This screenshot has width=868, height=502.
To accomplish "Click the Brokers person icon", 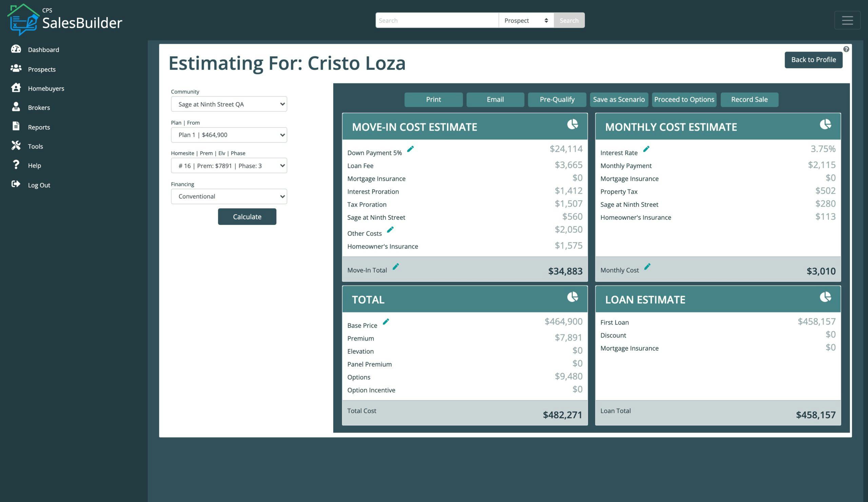I will (16, 107).
